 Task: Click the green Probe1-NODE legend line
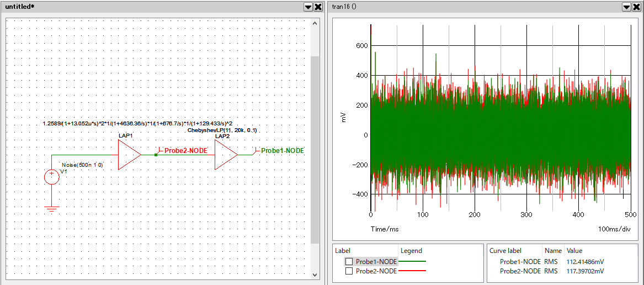412,261
